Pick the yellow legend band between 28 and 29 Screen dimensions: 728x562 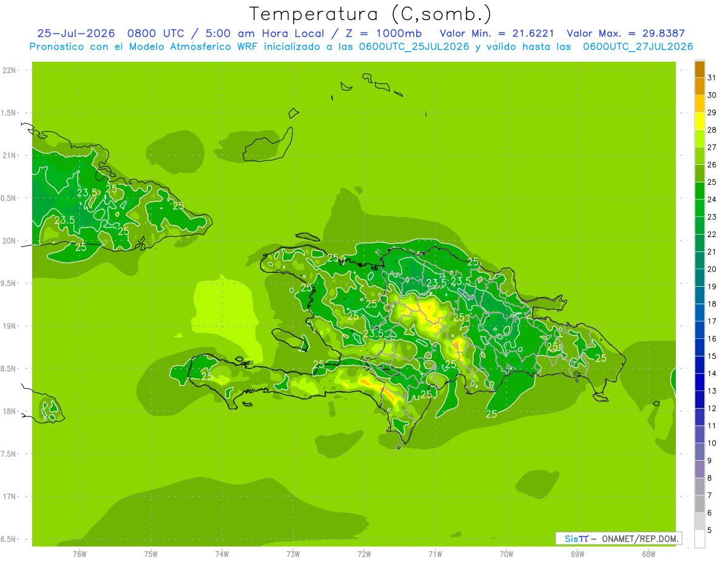click(x=699, y=121)
